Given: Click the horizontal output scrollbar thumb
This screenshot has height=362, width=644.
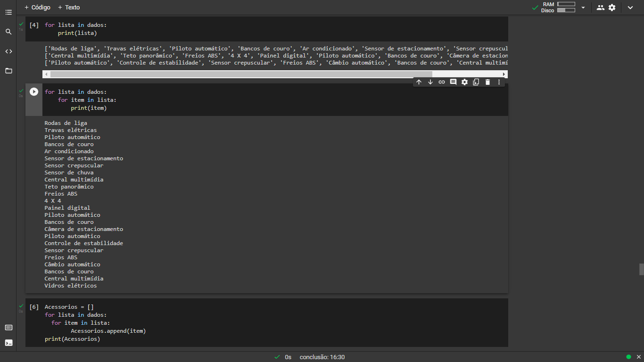Looking at the screenshot, I should tap(241, 74).
